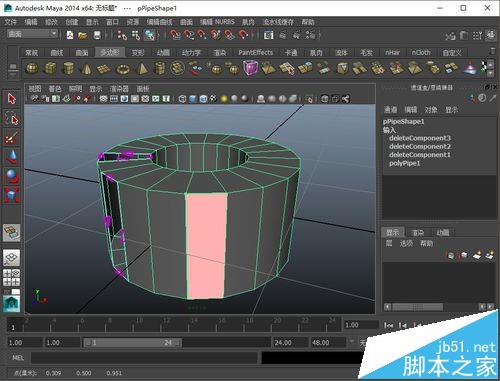Click create layer from selected icon

pyautogui.click(x=489, y=255)
